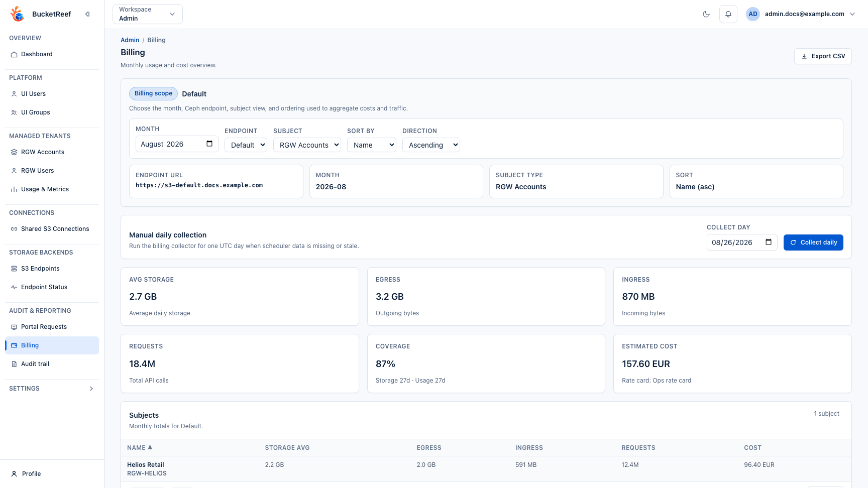This screenshot has width=868, height=488.
Task: Click the Egress column header
Action: tap(429, 448)
